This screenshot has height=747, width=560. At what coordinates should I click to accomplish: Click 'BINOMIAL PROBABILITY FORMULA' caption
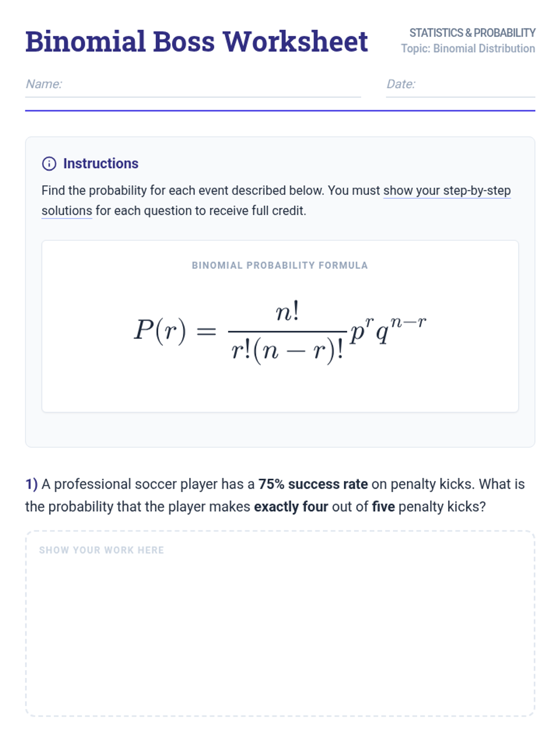[x=280, y=265]
